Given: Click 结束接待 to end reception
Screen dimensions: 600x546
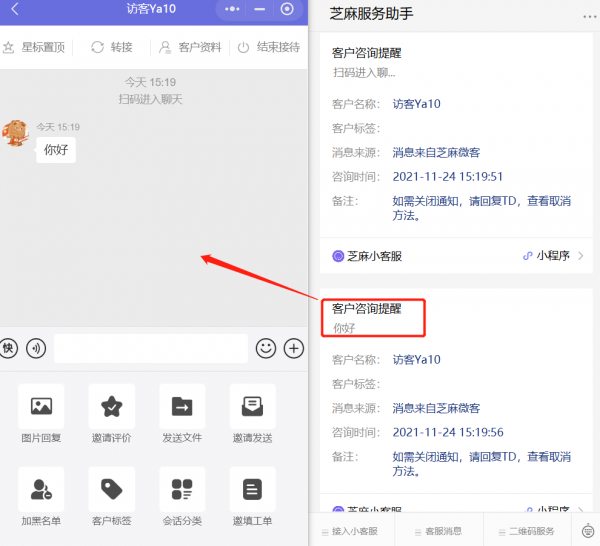Looking at the screenshot, I should pos(269,47).
